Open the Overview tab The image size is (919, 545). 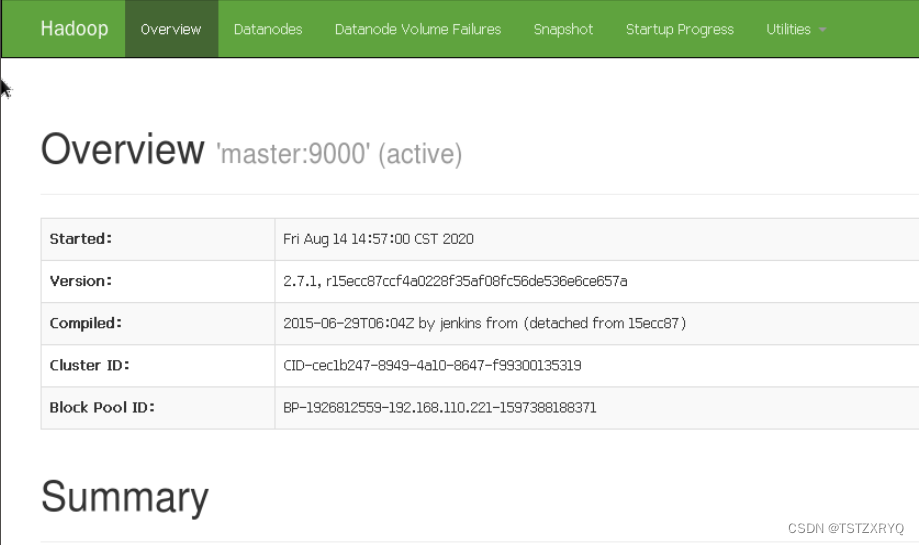(171, 29)
